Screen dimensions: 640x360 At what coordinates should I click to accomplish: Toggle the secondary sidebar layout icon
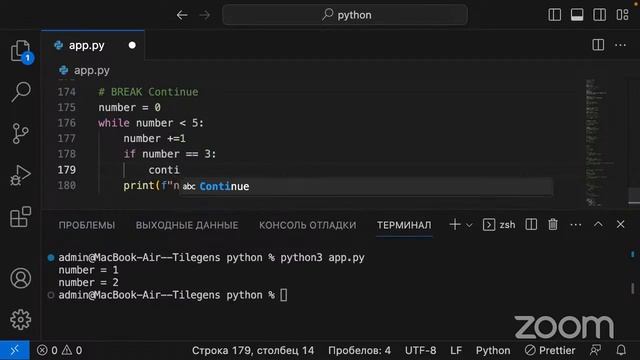[x=600, y=15]
